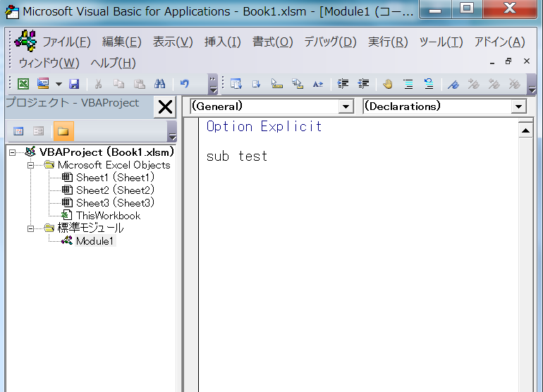Click the Quick Info icon

[x=277, y=84]
